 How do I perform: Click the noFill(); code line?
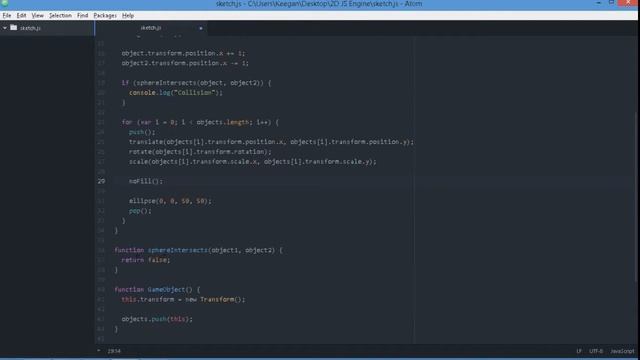click(146, 181)
